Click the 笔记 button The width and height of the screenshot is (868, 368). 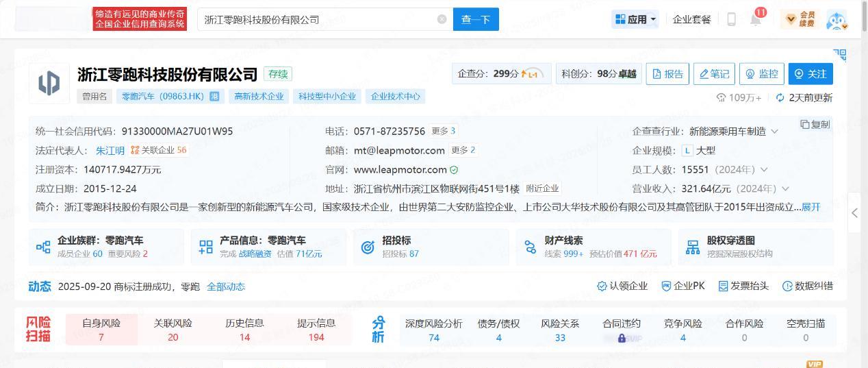[714, 73]
